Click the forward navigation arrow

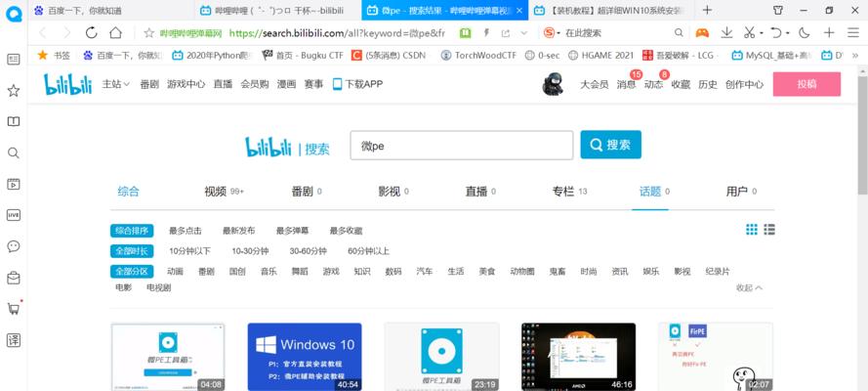[x=67, y=32]
